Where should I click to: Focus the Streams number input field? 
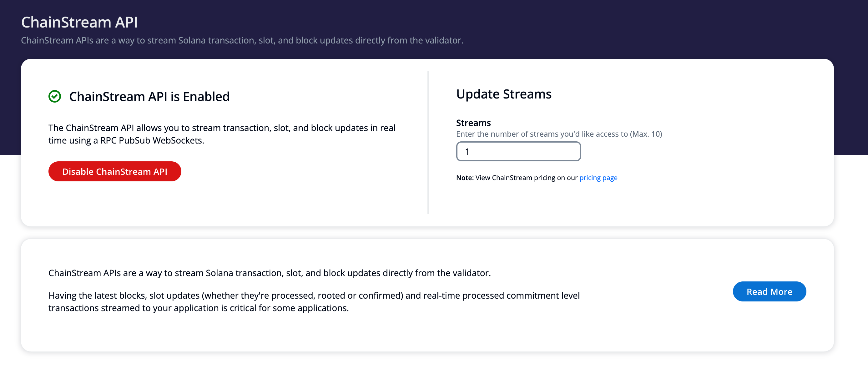tap(518, 152)
